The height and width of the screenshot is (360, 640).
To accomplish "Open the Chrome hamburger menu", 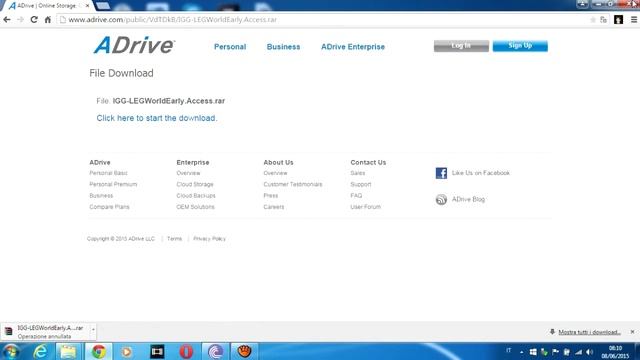I will coord(634,20).
